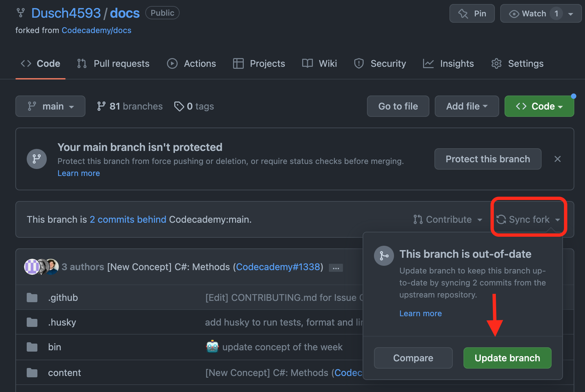Open the Codecademy/docs upstream link
This screenshot has height=392, width=585.
(96, 30)
